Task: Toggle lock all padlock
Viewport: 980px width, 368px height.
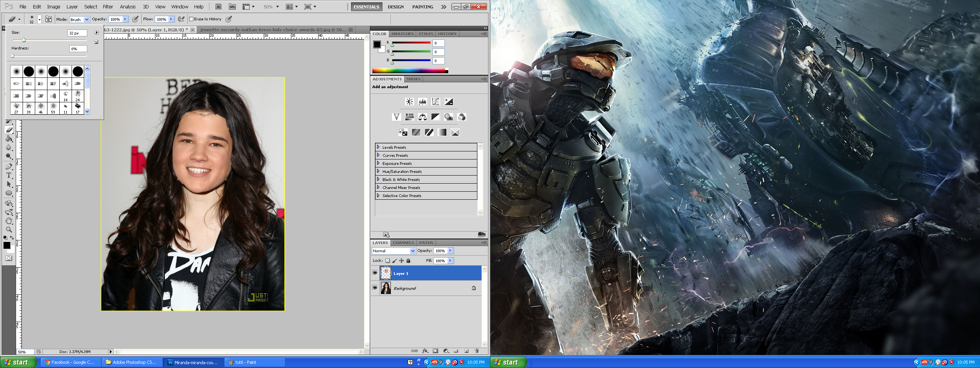Action: [x=408, y=261]
